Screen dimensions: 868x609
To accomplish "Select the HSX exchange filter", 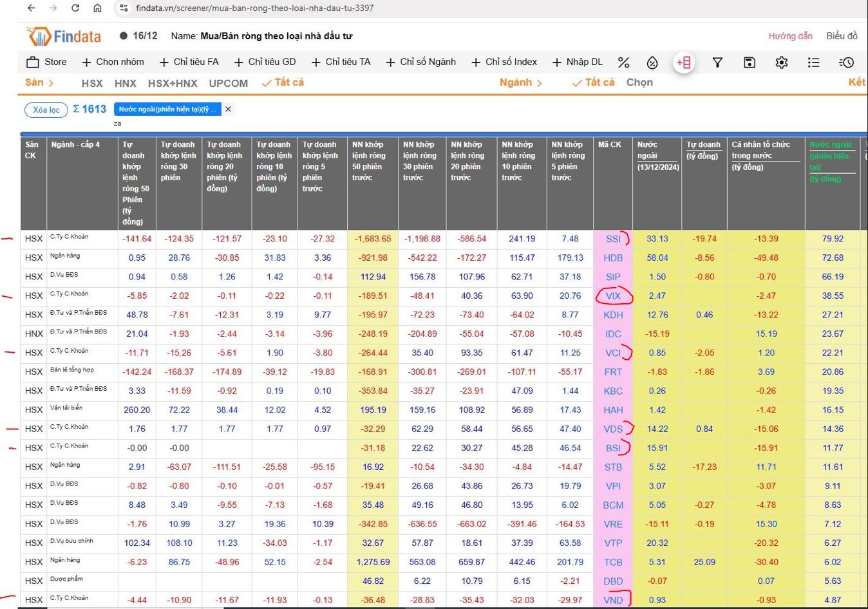I will coord(92,83).
